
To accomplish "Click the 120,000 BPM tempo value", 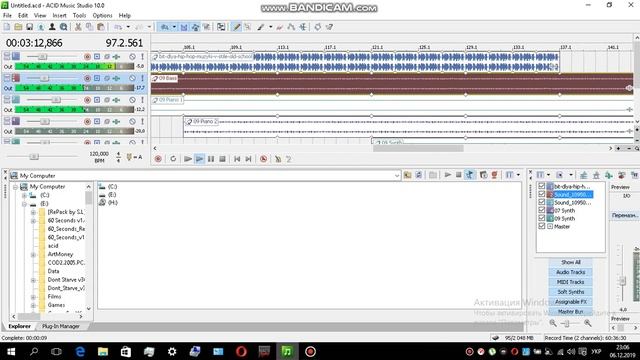I will tap(99, 154).
